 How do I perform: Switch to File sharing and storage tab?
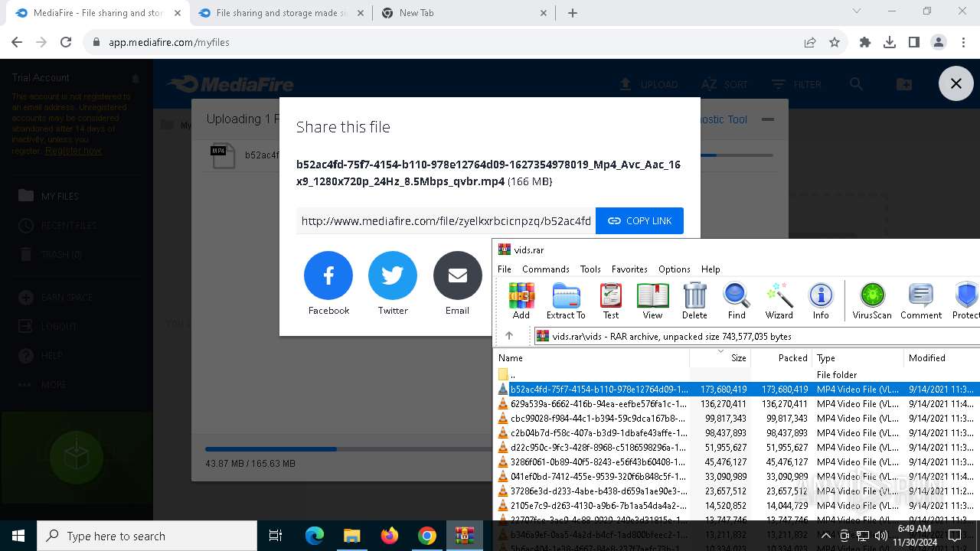(279, 13)
